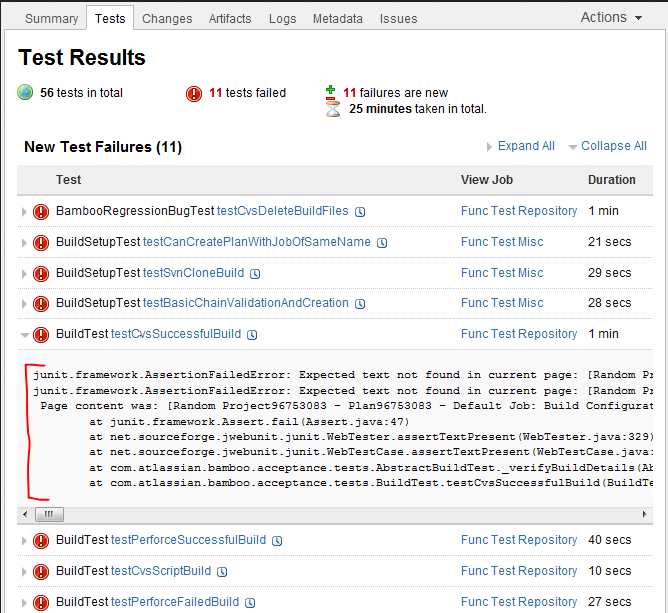Screen dimensions: 668x613
Task: Collapse the testCvsSuccessfulBuild row
Action: click(25, 335)
